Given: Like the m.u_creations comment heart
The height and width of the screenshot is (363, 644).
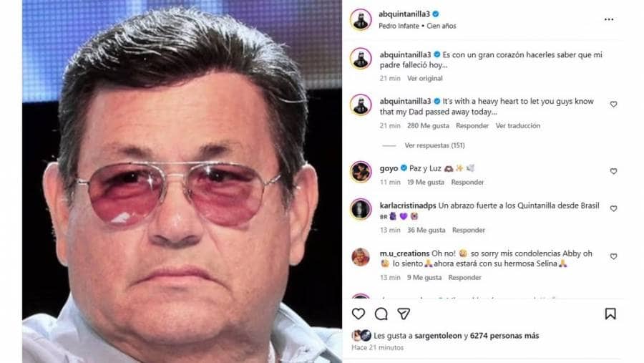Looking at the screenshot, I should (613, 256).
